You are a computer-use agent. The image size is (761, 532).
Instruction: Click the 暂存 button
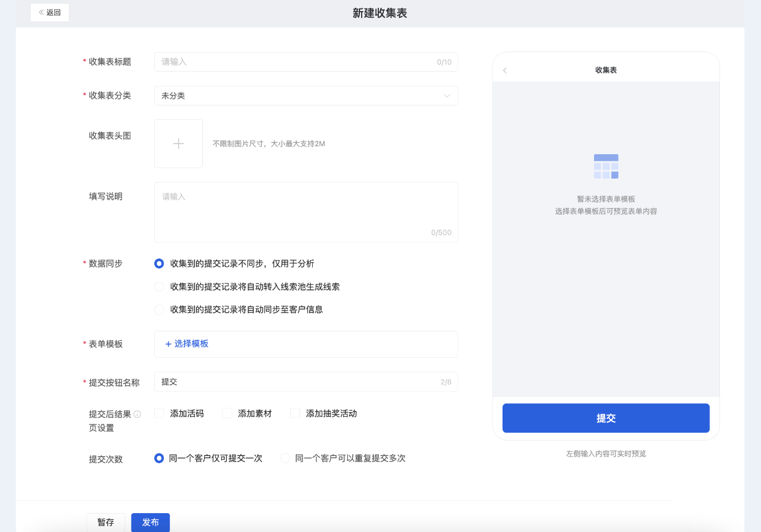(106, 522)
